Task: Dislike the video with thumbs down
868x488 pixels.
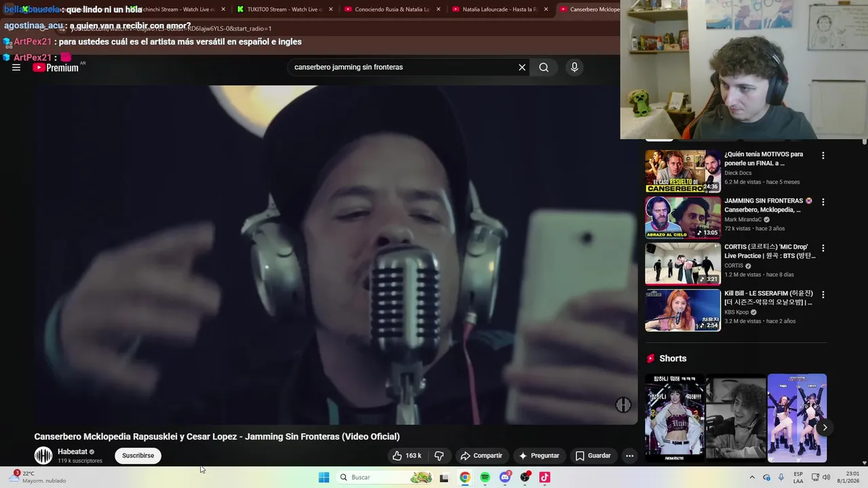Action: click(x=439, y=455)
